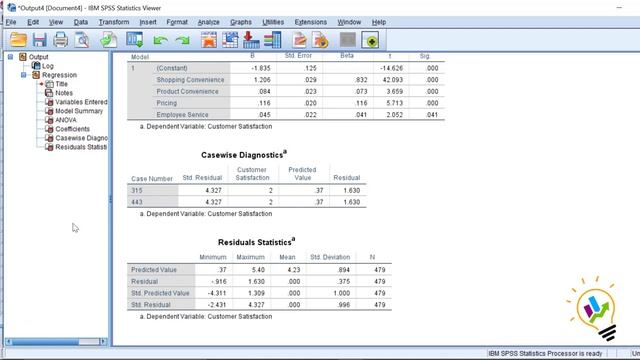Click the outline horizontal scrollbar thumb

[45, 341]
